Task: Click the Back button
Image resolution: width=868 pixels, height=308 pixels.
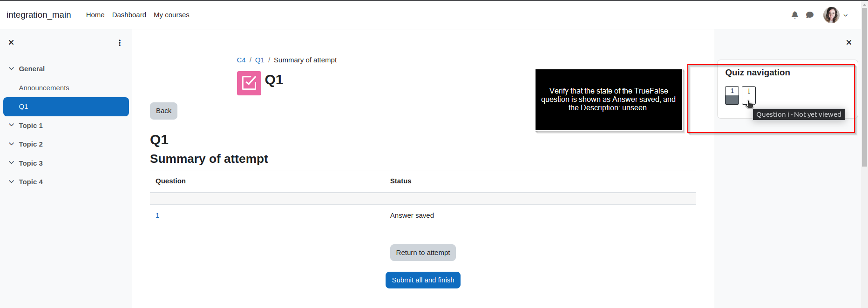Action: tap(163, 111)
